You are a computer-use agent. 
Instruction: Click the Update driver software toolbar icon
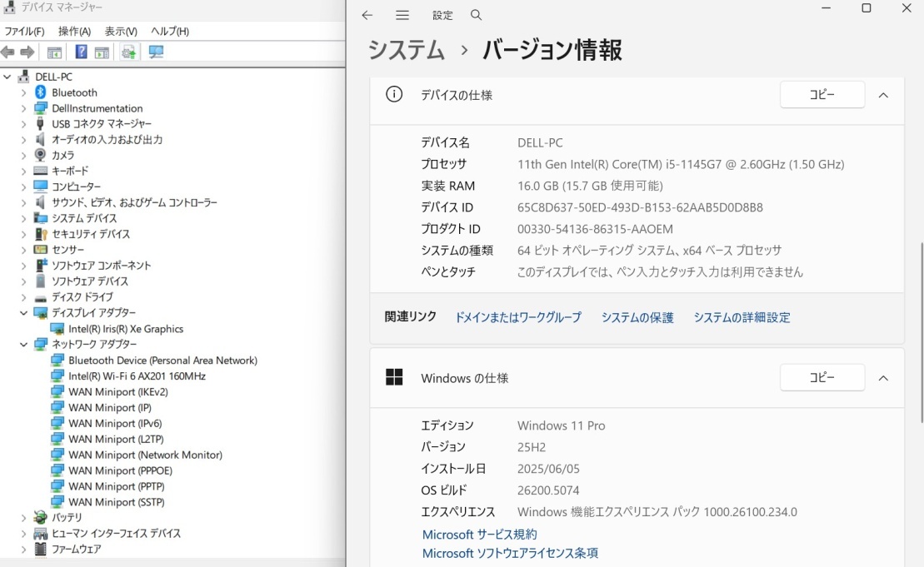click(x=128, y=52)
